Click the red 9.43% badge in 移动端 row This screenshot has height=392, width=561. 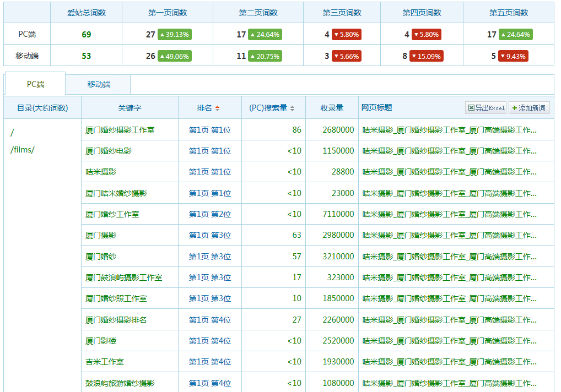[x=513, y=56]
